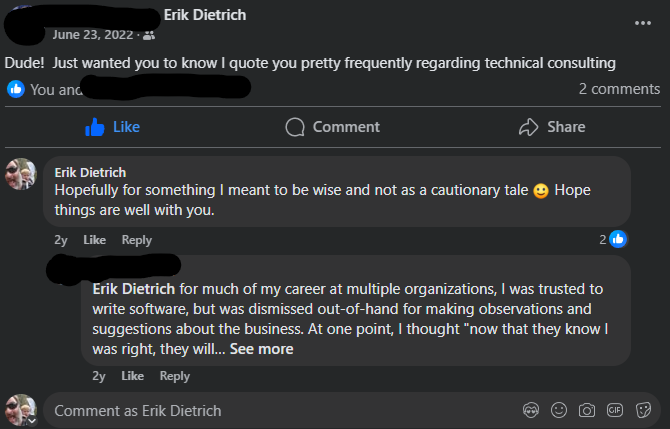Reply to Erik Dietrich's first comment
670x429 pixels.
(x=137, y=240)
